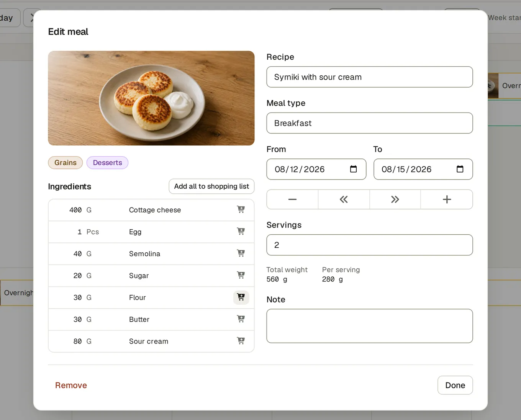The image size is (521, 420).
Task: Click the Total weight 560 g value
Action: (277, 279)
